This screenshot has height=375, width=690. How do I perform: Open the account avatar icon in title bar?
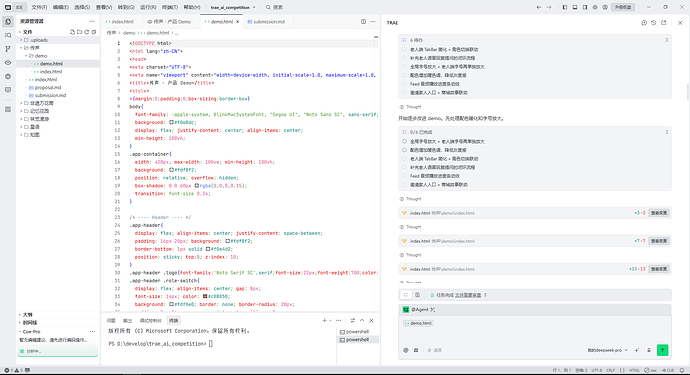pyautogui.click(x=605, y=7)
